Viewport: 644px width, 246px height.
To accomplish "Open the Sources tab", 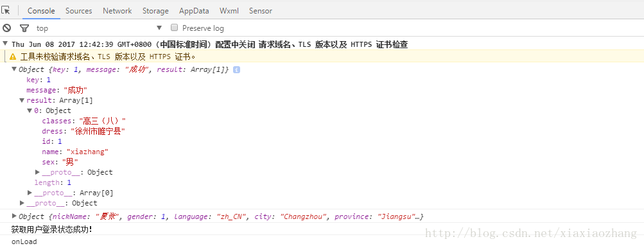I will 79,11.
